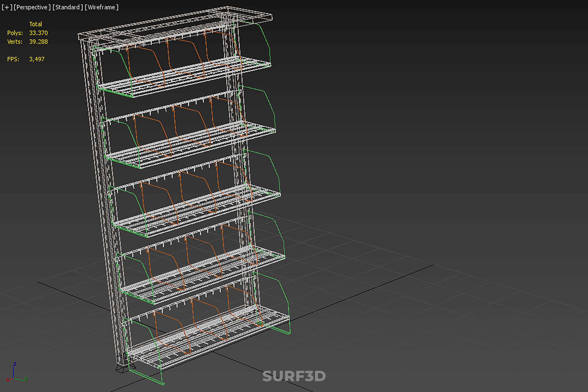The width and height of the screenshot is (588, 392).
Task: Open the [+] viewport general menu
Action: [x=7, y=7]
